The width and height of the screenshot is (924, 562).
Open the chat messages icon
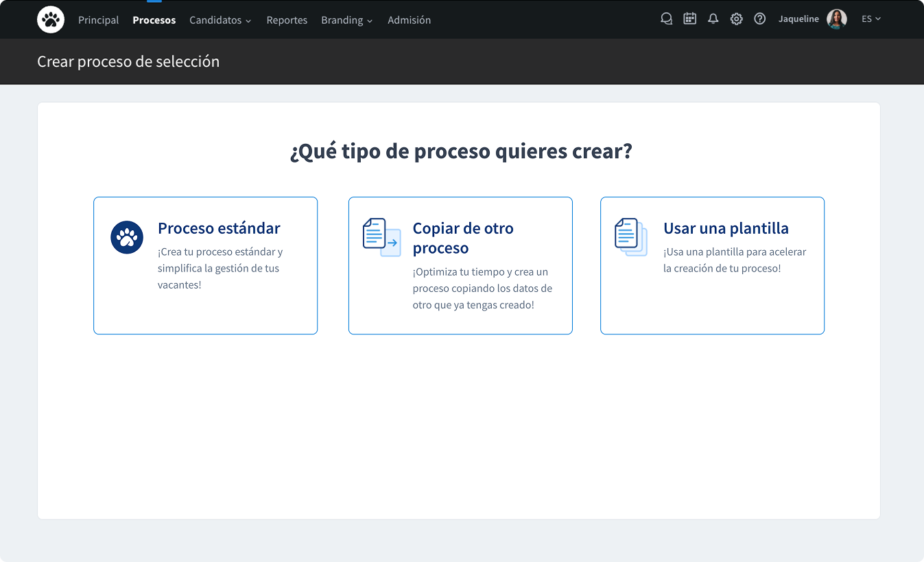[666, 19]
